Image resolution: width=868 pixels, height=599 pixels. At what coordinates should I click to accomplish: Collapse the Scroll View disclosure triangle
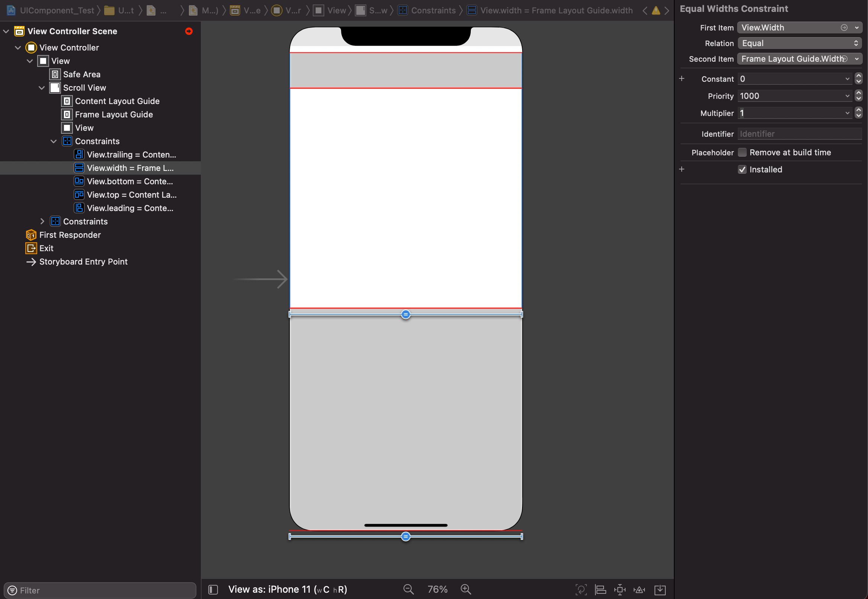tap(42, 88)
